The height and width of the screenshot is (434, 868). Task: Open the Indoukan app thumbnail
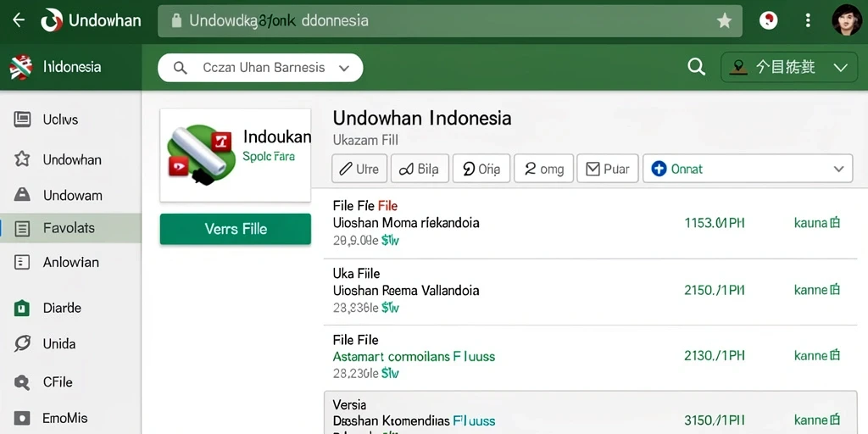236,155
